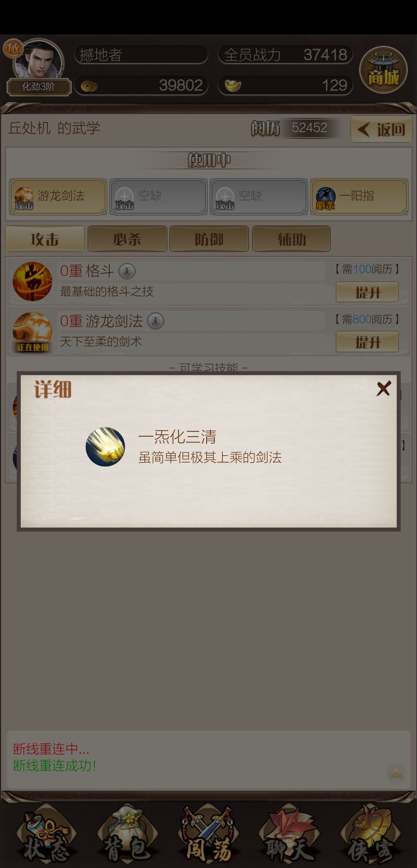Image resolution: width=417 pixels, height=868 pixels.
Task: Expand the chat log arrow
Action: pos(397,773)
